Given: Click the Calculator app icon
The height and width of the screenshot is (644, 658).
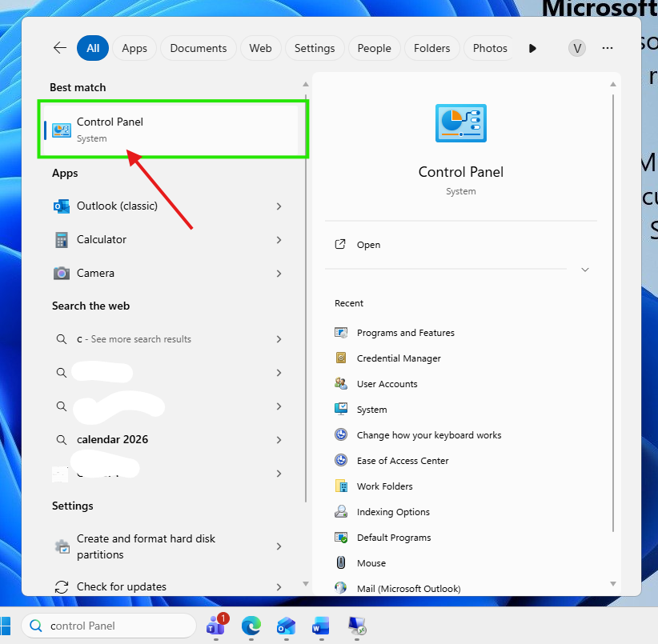Looking at the screenshot, I should tap(62, 240).
